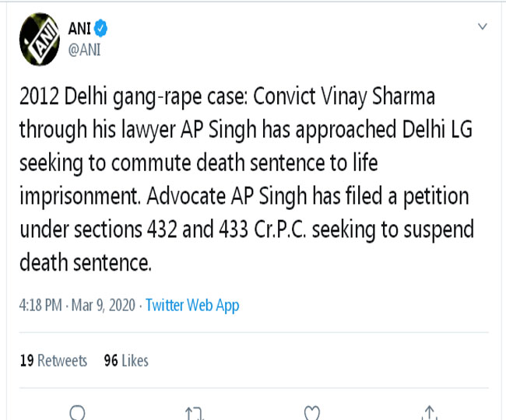Click the share upload arrow icon
Screen dimensions: 506x420
click(429, 413)
